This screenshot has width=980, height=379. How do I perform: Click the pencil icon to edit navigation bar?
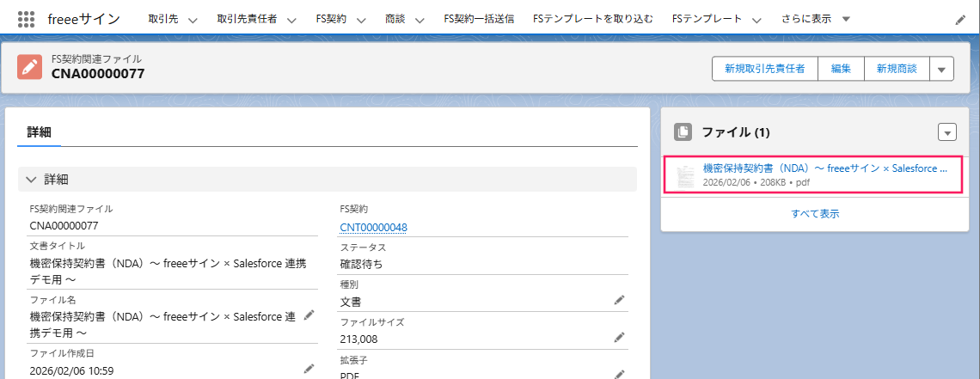[x=960, y=20]
